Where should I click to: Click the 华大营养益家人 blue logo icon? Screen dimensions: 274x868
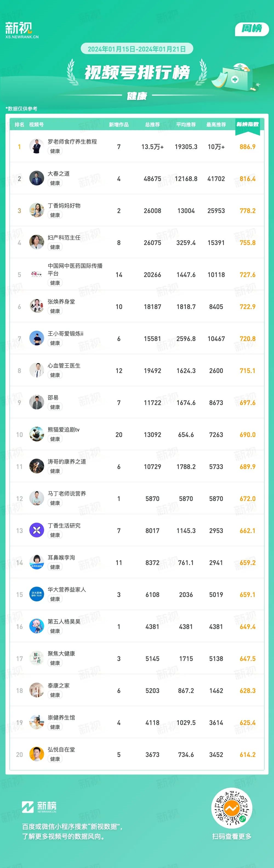[x=37, y=595]
